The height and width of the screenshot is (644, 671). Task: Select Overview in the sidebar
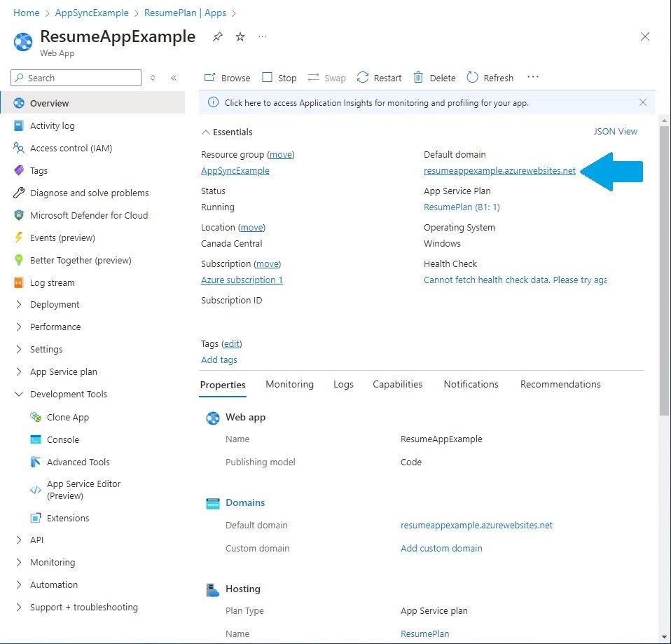pos(92,103)
